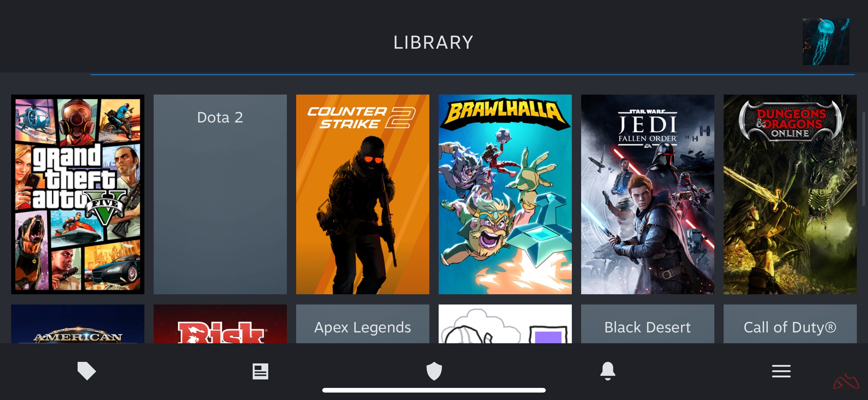The image size is (868, 400).
Task: Open the Store tag icon
Action: 87,371
